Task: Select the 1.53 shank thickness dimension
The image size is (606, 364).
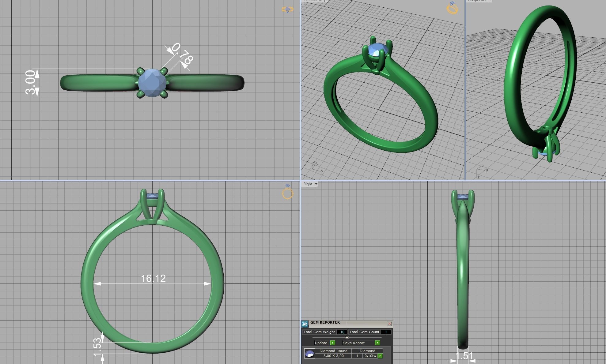Action: [97, 347]
